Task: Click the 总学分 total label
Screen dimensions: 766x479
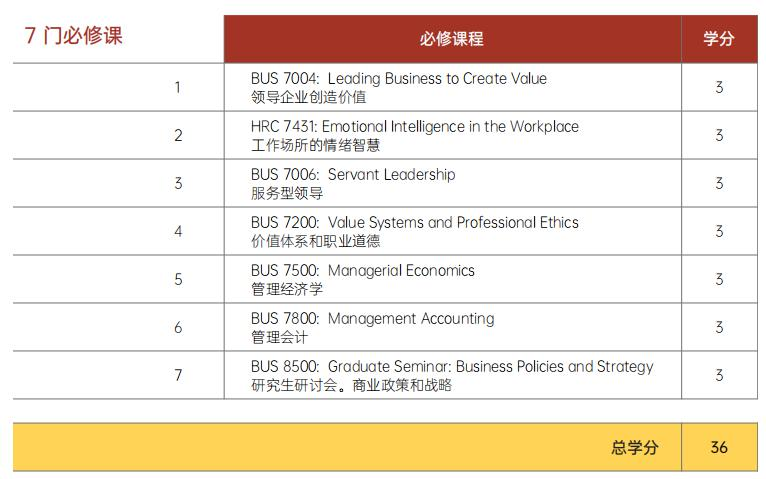Action: pyautogui.click(x=635, y=447)
